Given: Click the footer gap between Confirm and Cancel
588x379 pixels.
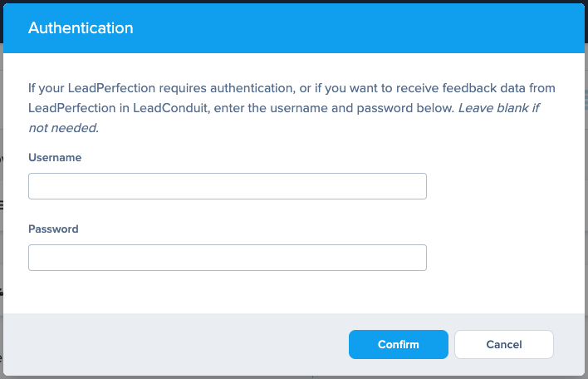Looking at the screenshot, I should [451, 344].
